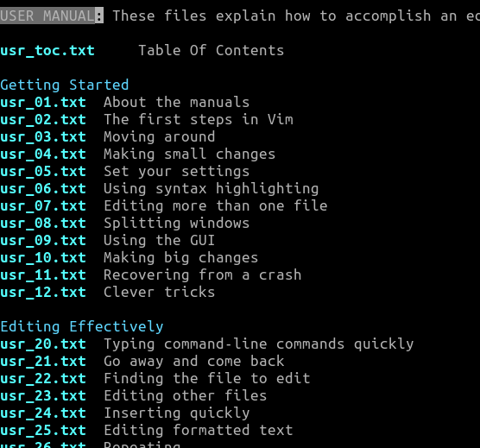The height and width of the screenshot is (448, 480).
Task: Open usr_12.txt Clever tricks link
Action: 43,293
